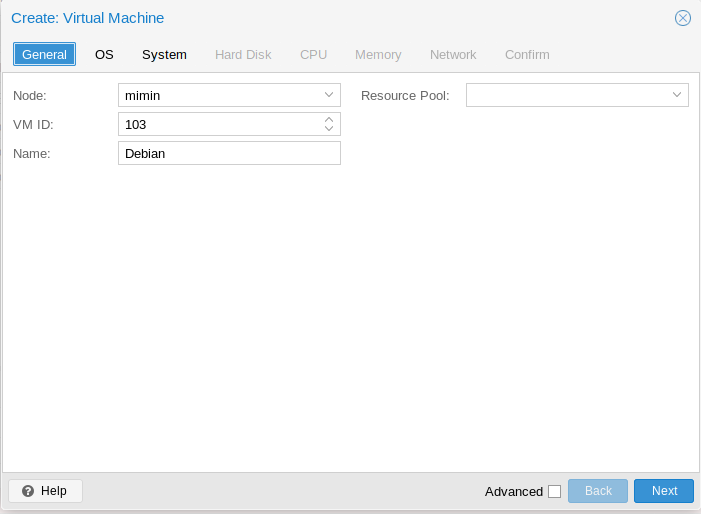
Task: Increase the VM ID with up arrow
Action: click(329, 120)
